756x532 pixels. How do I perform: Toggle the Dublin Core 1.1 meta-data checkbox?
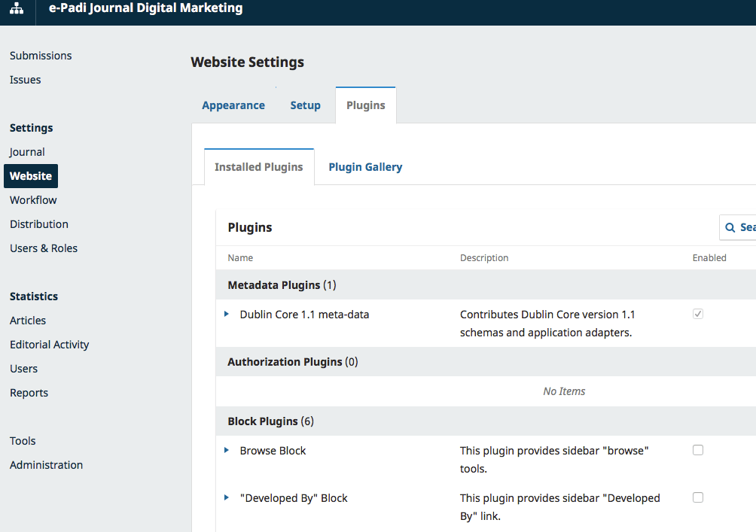point(698,314)
